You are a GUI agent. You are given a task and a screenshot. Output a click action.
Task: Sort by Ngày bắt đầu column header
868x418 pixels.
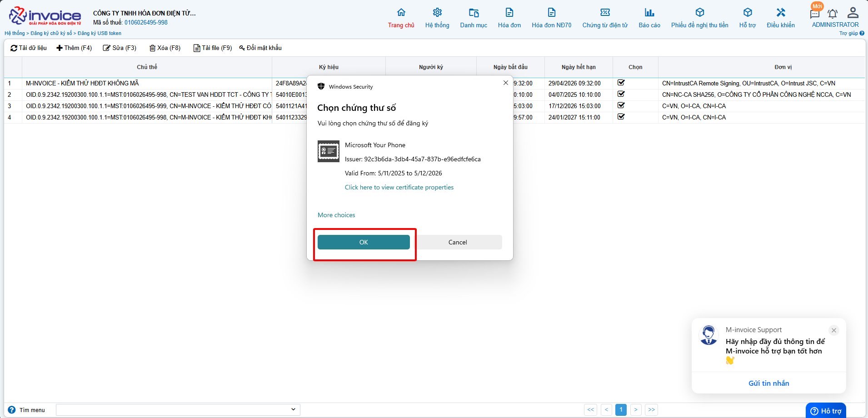coord(510,67)
